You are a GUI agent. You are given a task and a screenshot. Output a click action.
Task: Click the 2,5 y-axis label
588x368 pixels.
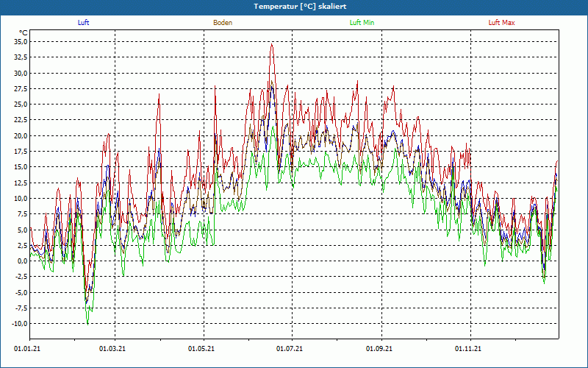coord(22,245)
